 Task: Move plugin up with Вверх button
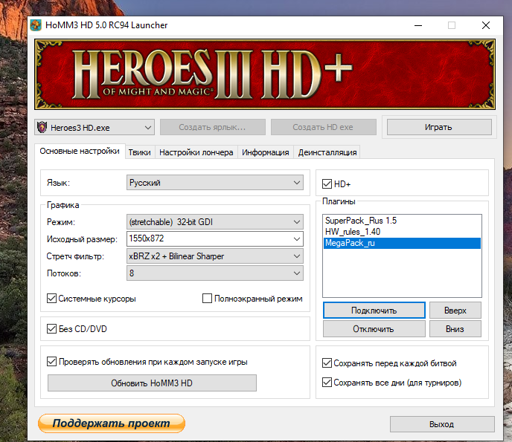[455, 310]
